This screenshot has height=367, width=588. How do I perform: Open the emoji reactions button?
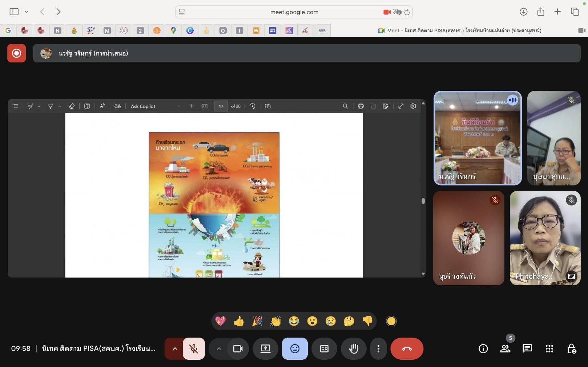[x=295, y=348]
